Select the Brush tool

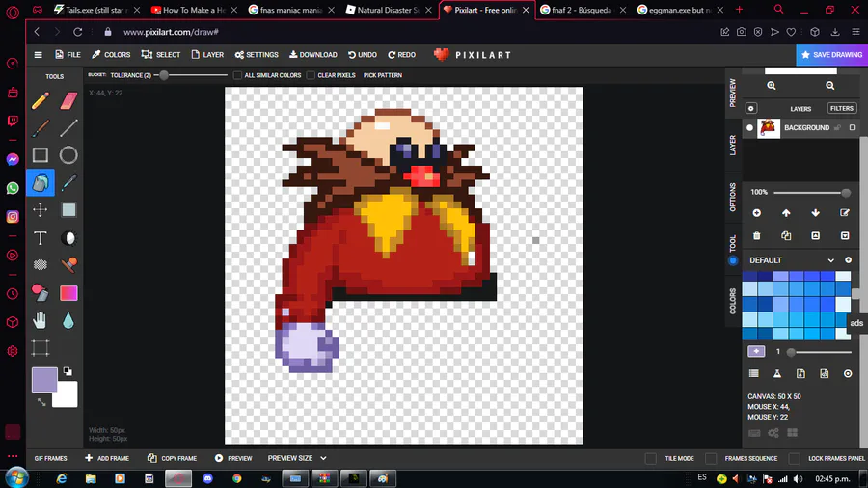click(41, 128)
